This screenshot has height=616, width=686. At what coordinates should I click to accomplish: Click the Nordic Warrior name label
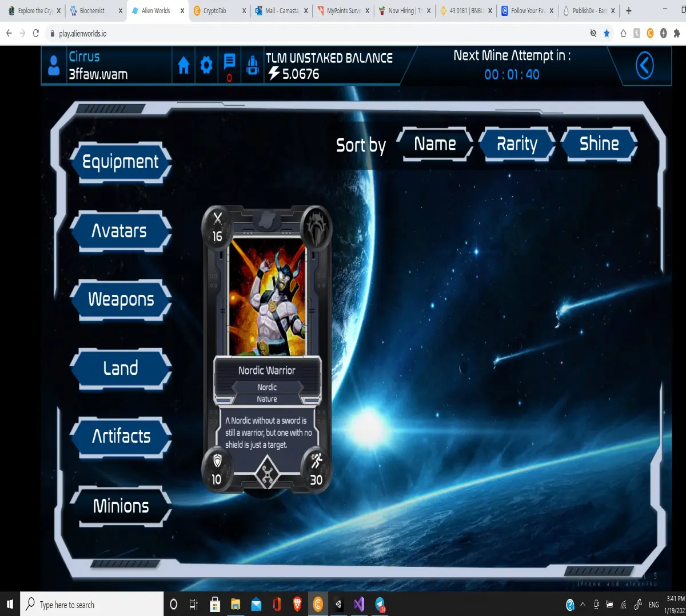267,370
